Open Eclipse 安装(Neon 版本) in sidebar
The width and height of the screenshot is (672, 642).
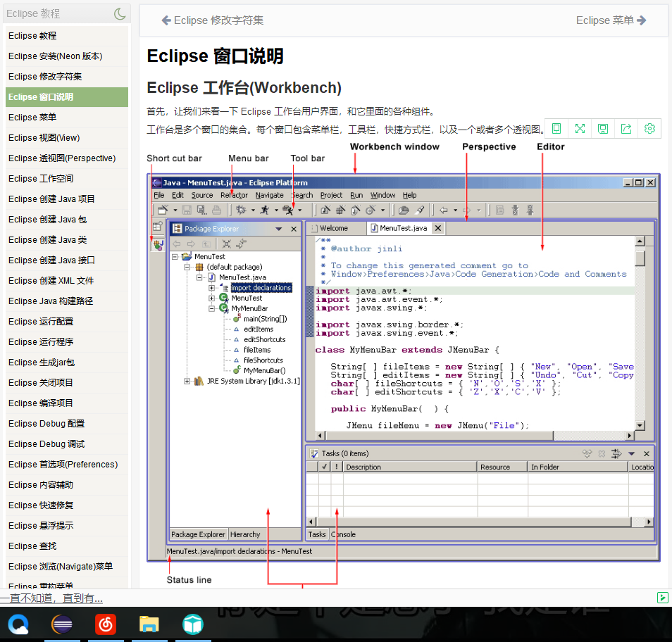coord(67,56)
